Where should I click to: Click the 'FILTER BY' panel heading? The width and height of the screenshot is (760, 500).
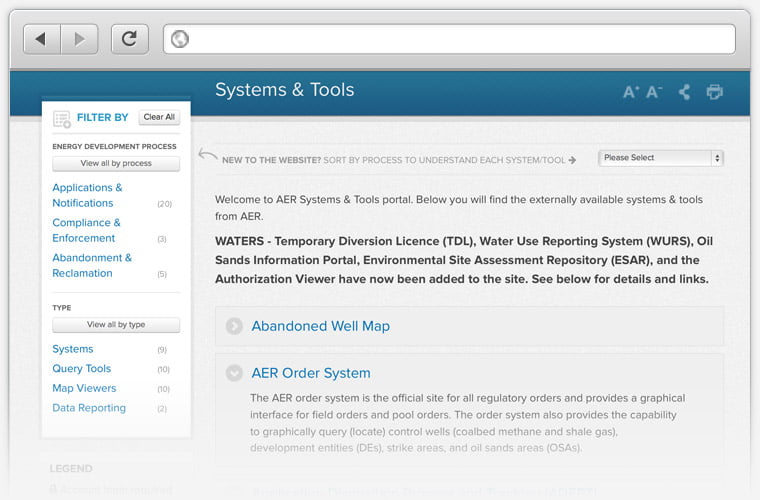102,117
